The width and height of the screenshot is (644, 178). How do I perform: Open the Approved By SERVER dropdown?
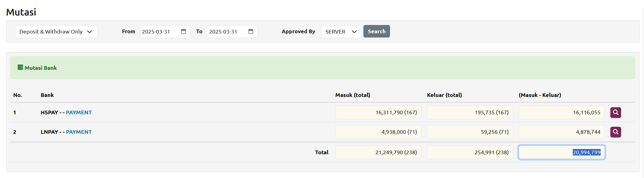(x=341, y=32)
